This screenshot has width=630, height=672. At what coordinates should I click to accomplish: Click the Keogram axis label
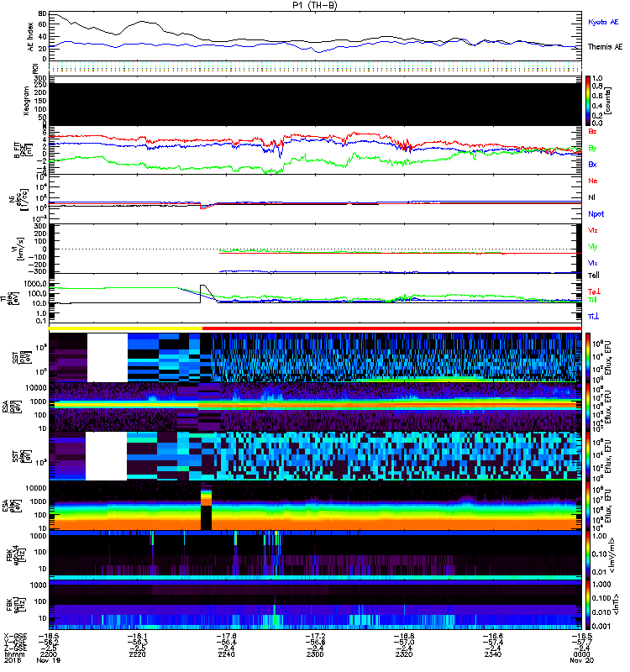click(x=26, y=101)
